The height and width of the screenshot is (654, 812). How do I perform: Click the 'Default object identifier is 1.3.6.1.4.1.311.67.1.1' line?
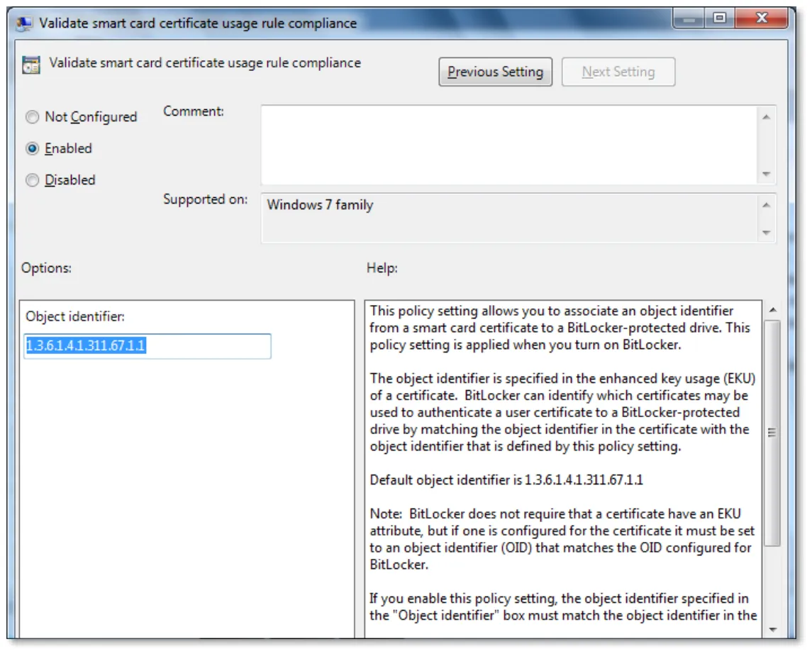506,480
